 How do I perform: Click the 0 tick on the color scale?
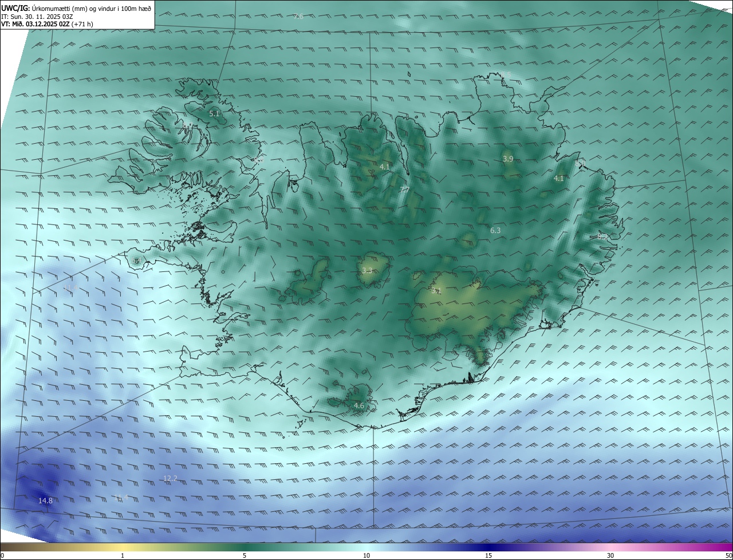[x=2, y=555]
